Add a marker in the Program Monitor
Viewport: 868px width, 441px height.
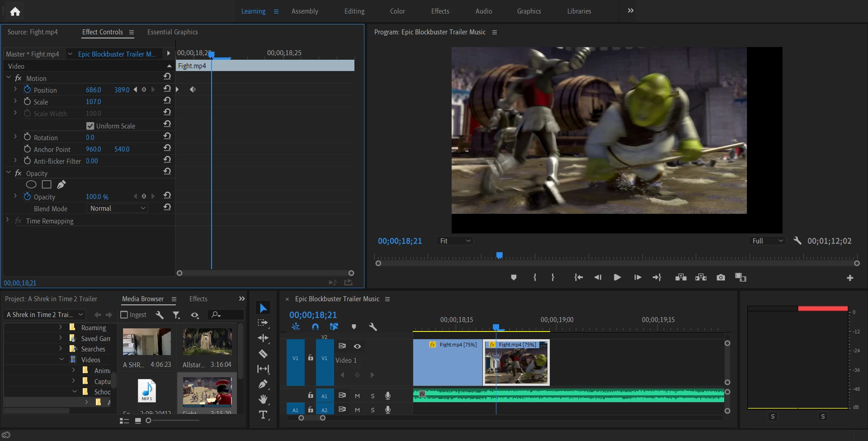click(514, 277)
